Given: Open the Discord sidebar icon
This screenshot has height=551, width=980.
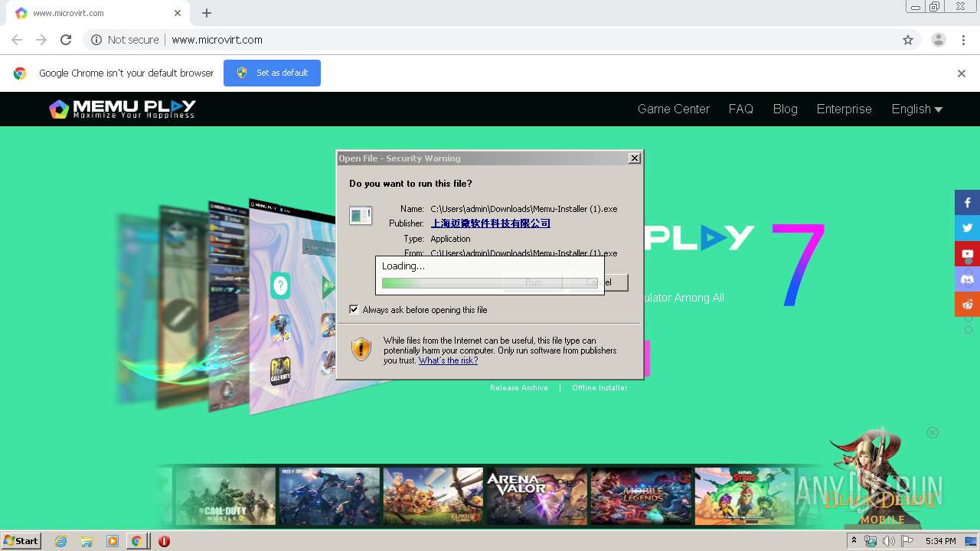Looking at the screenshot, I should [967, 279].
